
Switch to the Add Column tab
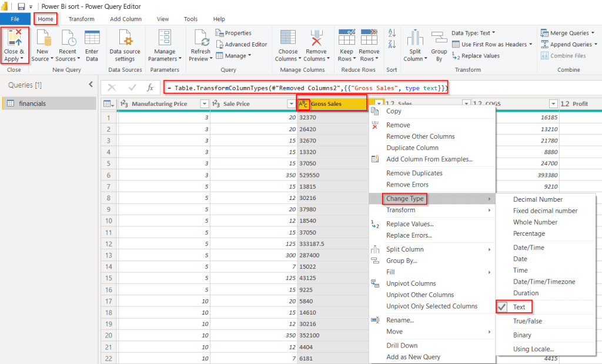coord(126,19)
